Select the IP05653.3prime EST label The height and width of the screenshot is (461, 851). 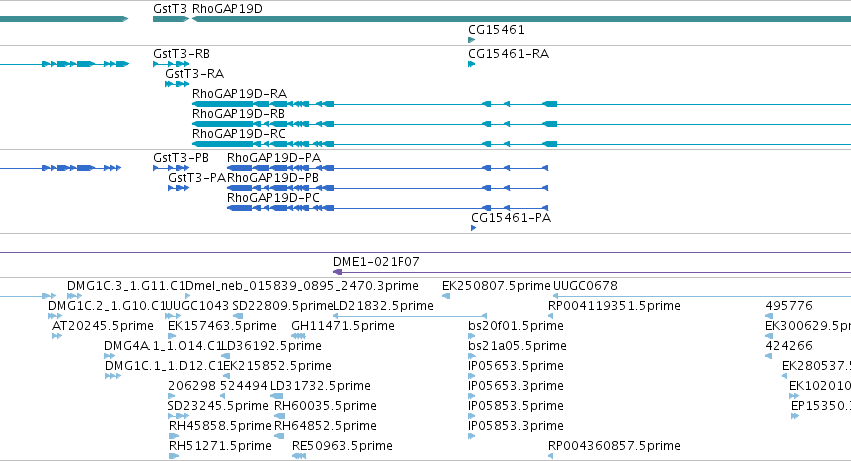pos(516,387)
